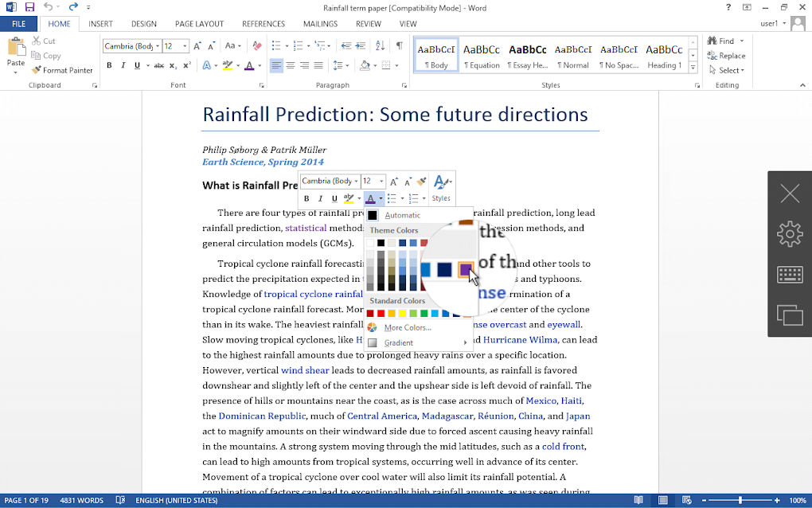
Task: Decrease the paragraph indent
Action: pos(346,46)
